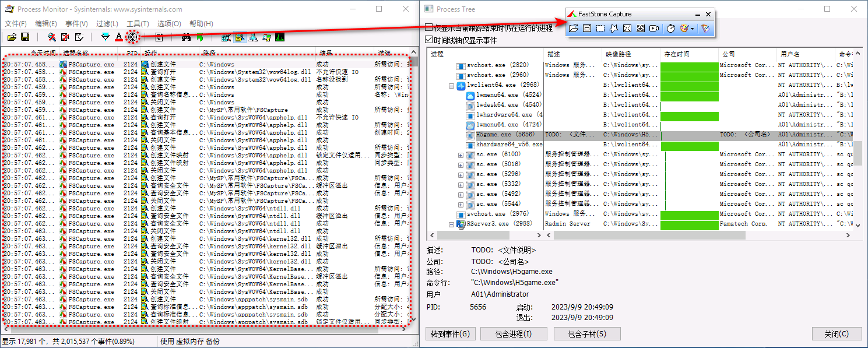Image resolution: width=868 pixels, height=348 pixels.
Task: Open the Filter funnel icon
Action: tap(106, 37)
